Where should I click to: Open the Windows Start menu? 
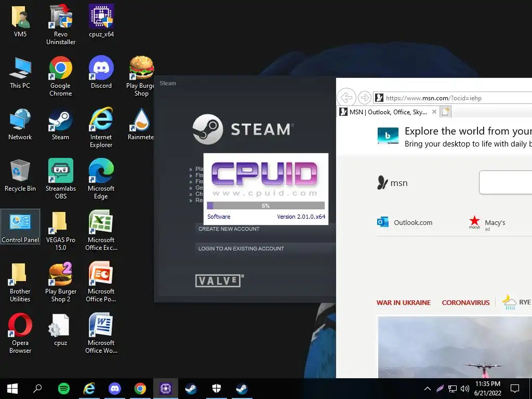pos(12,389)
